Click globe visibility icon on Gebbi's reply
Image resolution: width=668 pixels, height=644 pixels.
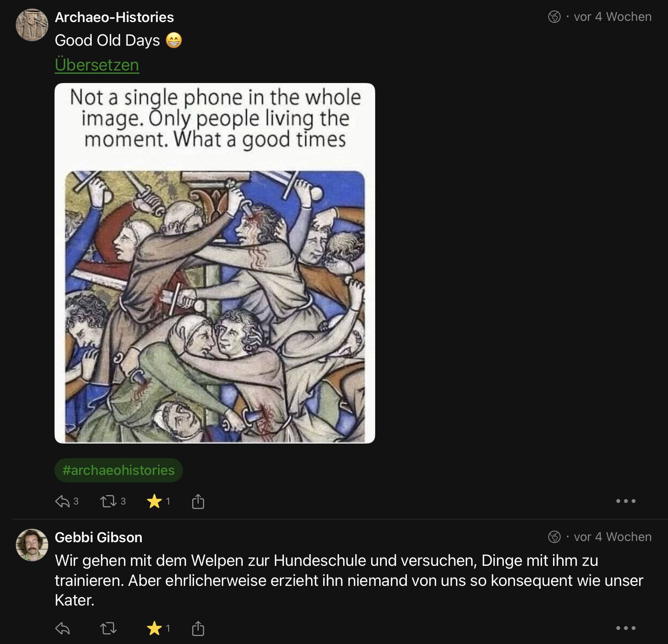[554, 537]
